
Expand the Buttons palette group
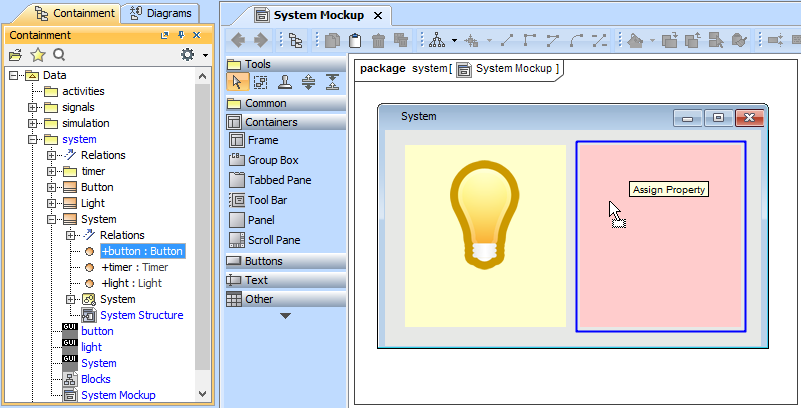coord(286,261)
